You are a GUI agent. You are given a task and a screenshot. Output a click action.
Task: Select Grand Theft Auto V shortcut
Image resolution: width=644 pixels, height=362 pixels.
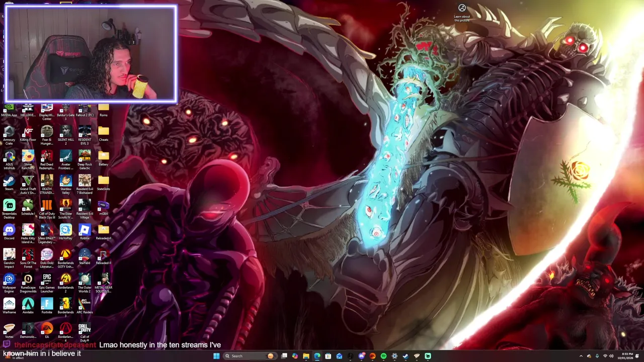[28, 185]
